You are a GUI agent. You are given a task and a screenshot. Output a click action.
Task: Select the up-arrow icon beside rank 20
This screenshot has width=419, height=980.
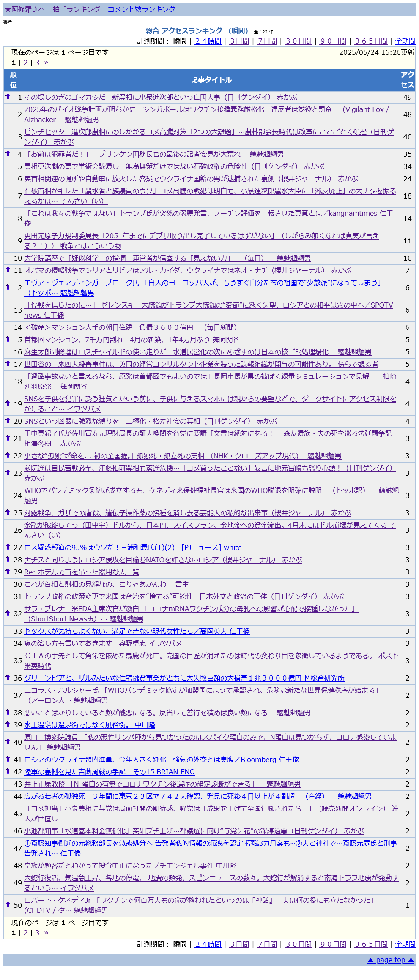(8, 421)
